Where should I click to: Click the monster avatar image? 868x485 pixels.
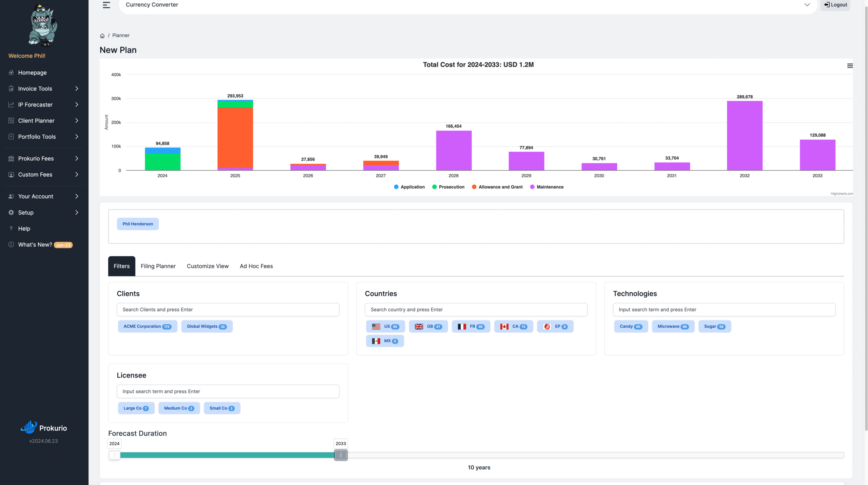43,25
